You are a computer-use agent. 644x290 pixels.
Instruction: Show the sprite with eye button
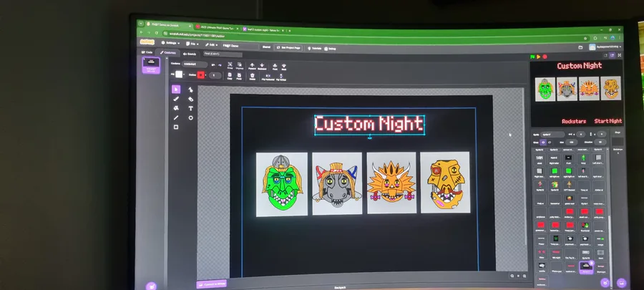coord(543,142)
